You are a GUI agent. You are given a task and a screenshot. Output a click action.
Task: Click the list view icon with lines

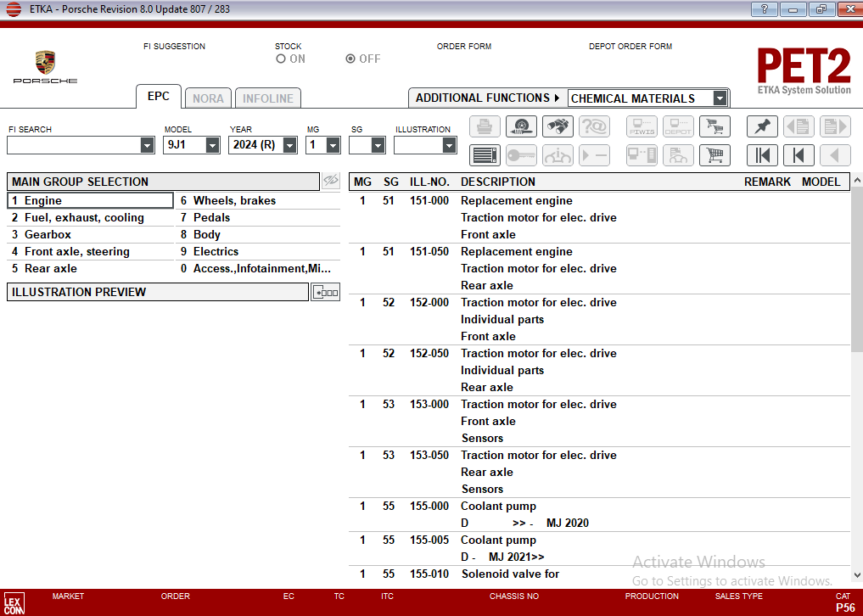pos(485,155)
